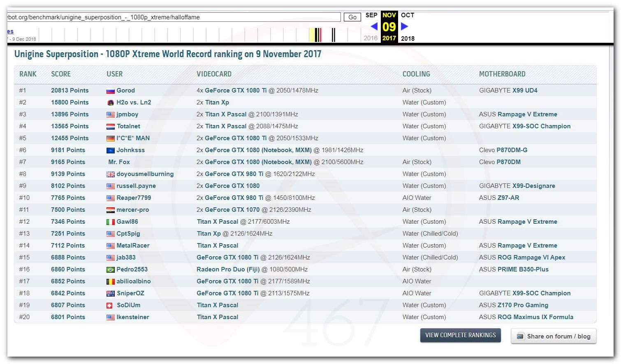Open user Gorod's profile link
The height and width of the screenshot is (364, 621).
point(125,90)
